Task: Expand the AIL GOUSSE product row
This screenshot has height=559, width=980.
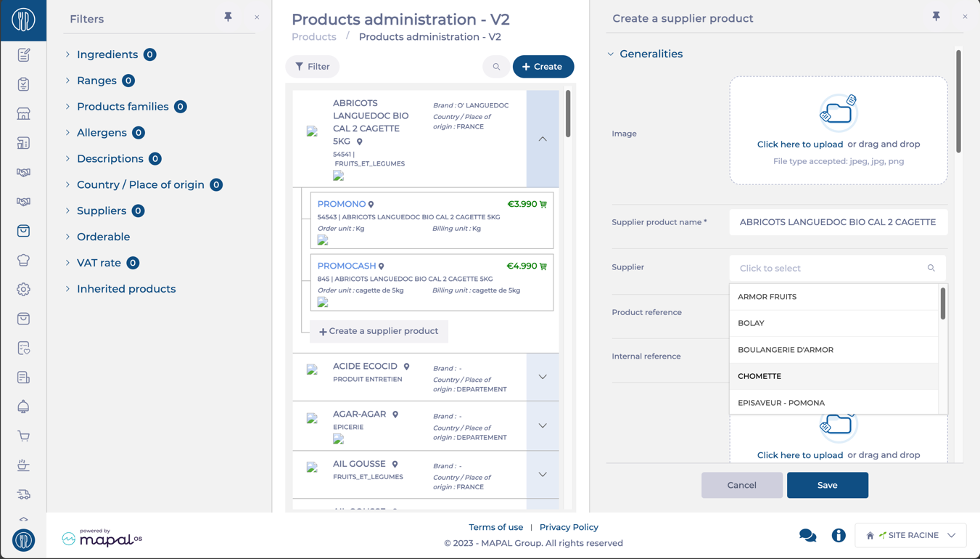Action: (x=543, y=475)
